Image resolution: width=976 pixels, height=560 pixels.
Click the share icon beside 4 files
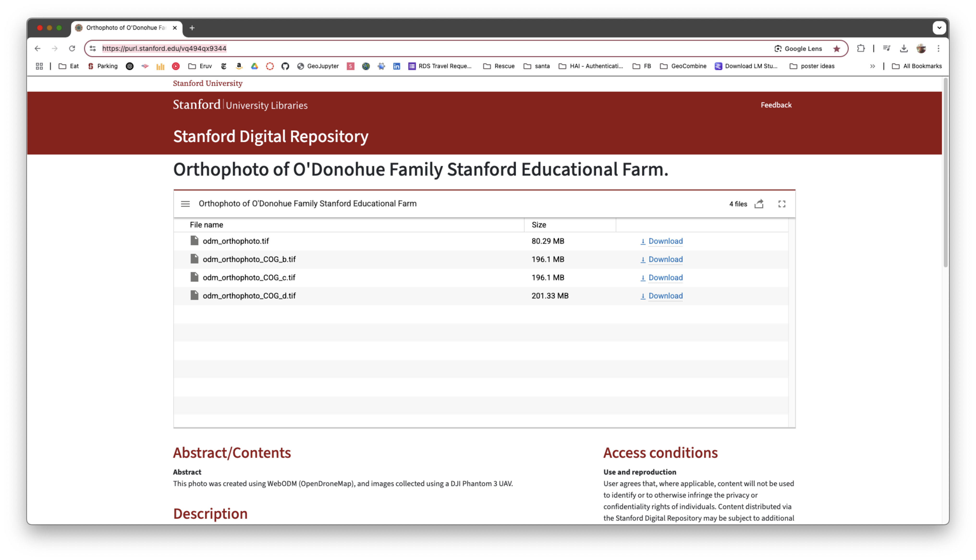coord(759,204)
